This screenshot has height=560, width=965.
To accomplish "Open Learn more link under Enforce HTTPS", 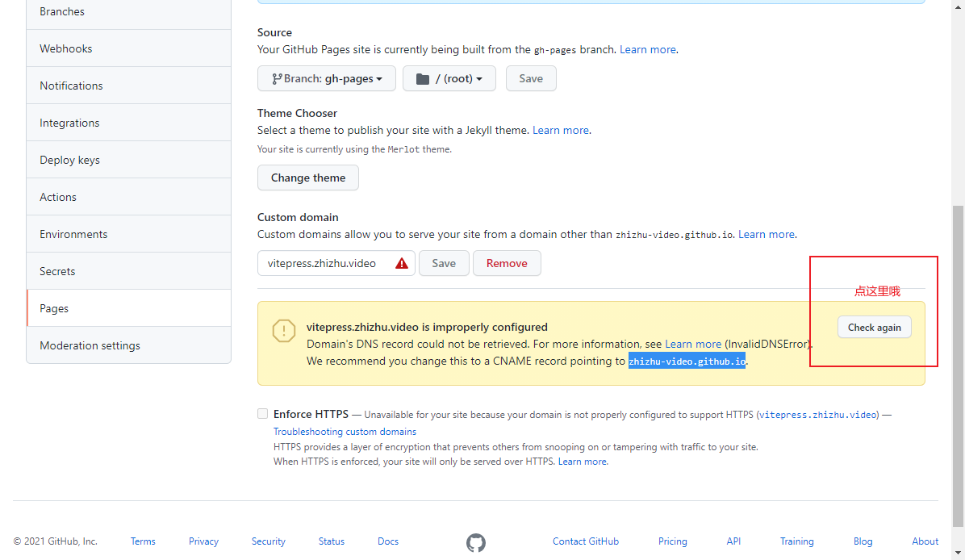I will click(583, 462).
